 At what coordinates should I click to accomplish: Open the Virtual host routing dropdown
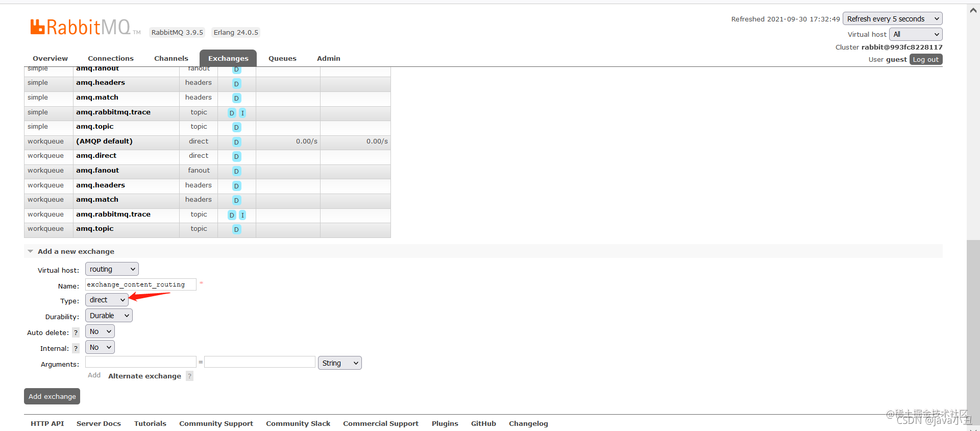[112, 269]
